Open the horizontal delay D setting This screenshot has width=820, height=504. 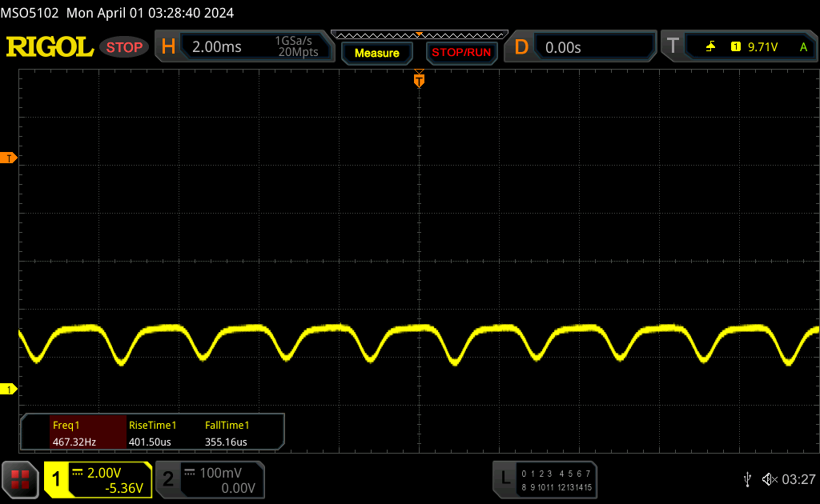point(580,47)
